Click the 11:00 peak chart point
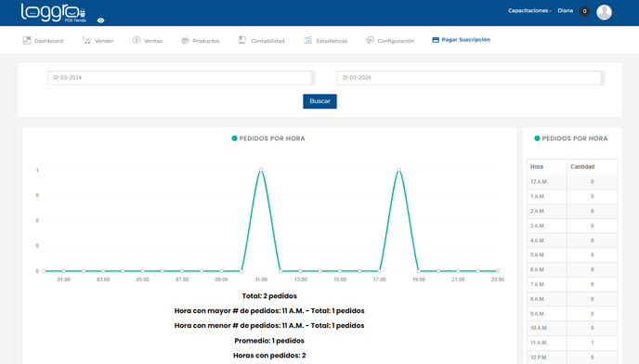 click(261, 170)
